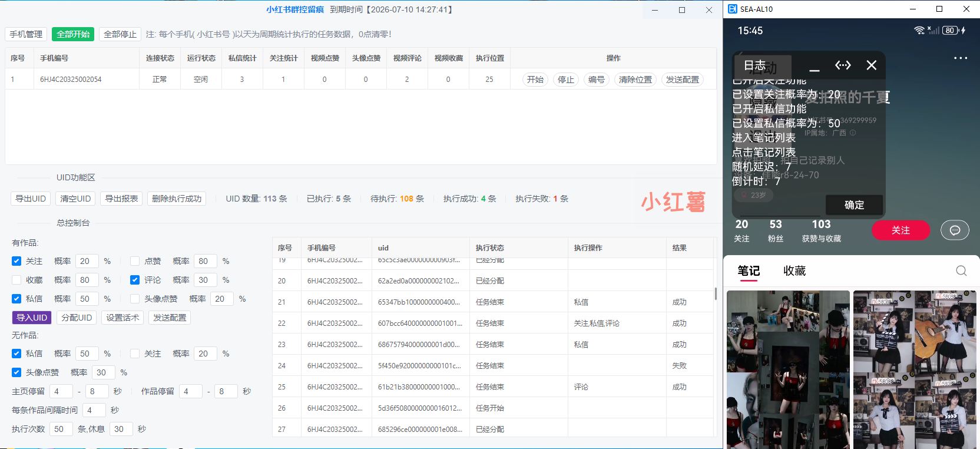This screenshot has height=449, width=980.
Task: Click the expand arrows icon in log panel
Action: pos(843,65)
